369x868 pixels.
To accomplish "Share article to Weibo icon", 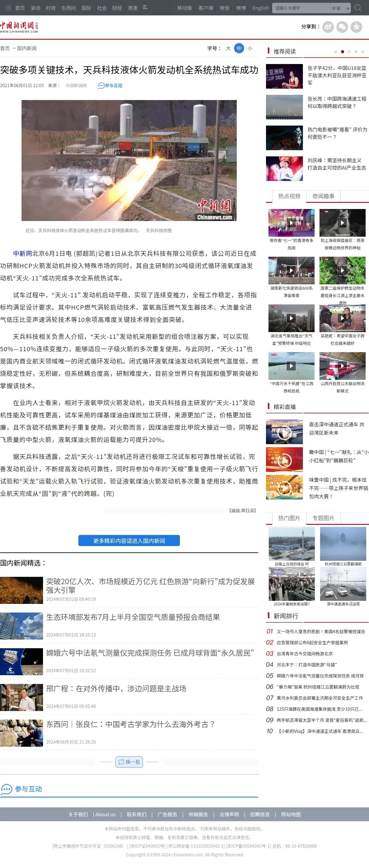I will click(328, 27).
